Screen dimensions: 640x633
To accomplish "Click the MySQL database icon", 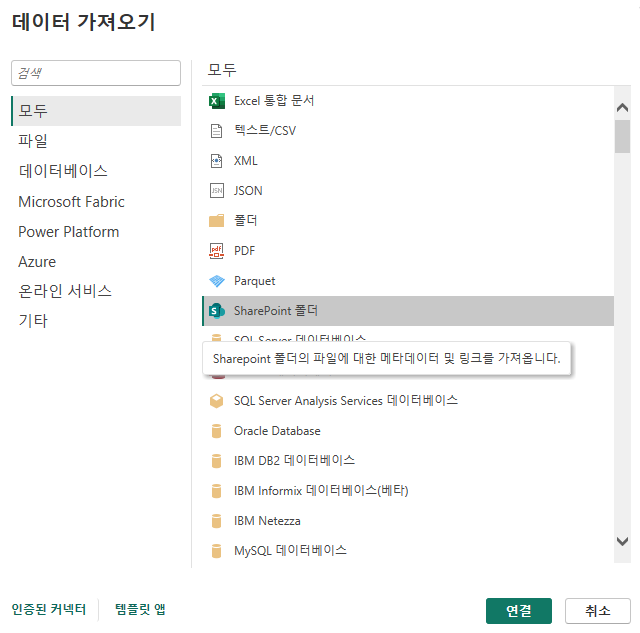I will coord(216,551).
